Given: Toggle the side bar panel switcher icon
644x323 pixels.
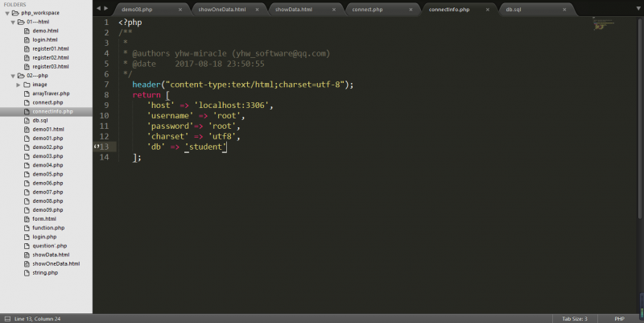Looking at the screenshot, I should coord(6,318).
